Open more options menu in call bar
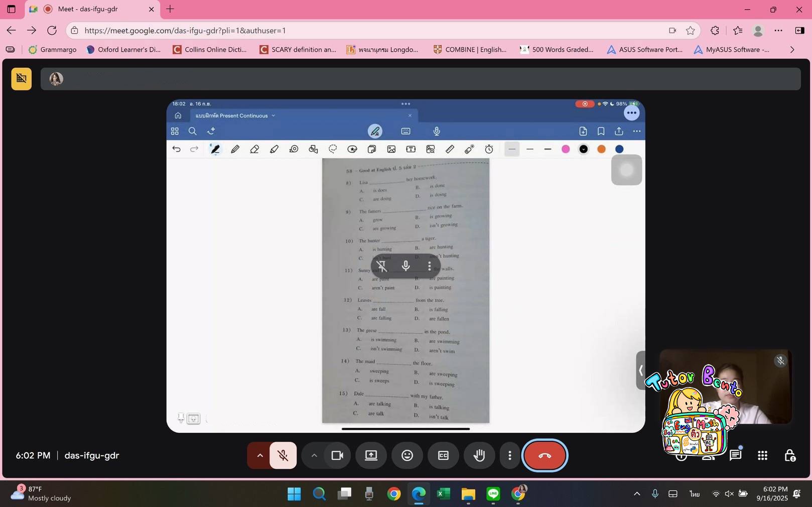 coord(510,455)
